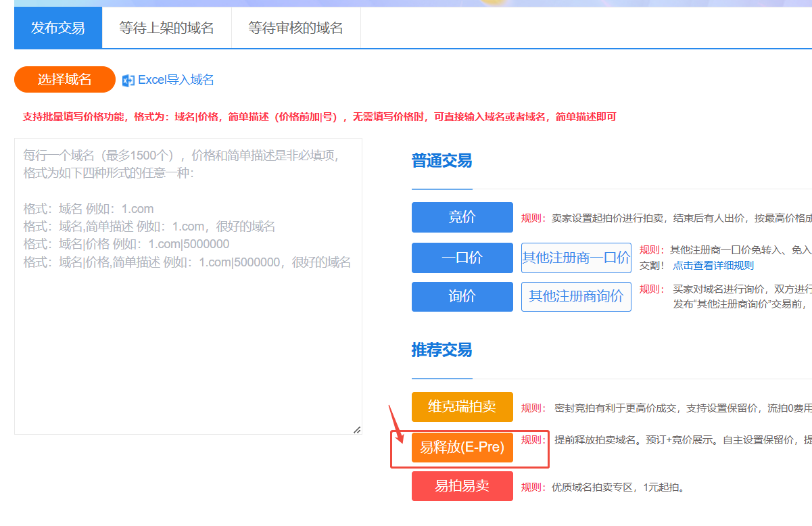Viewport: 812px width, 526px height.
Task: Select the 其他注册商询价 button
Action: point(576,297)
